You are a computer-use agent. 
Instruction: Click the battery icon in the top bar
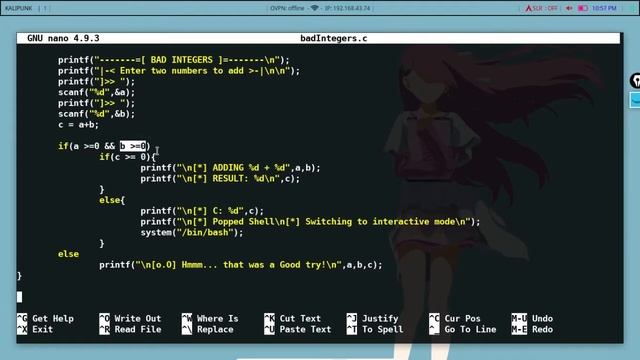tap(583, 8)
